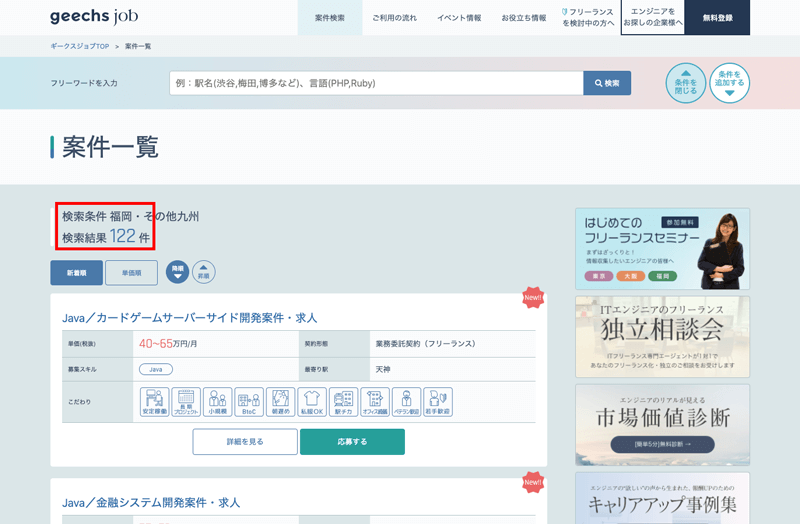Click the 40~65万円/月 price text

tap(168, 344)
